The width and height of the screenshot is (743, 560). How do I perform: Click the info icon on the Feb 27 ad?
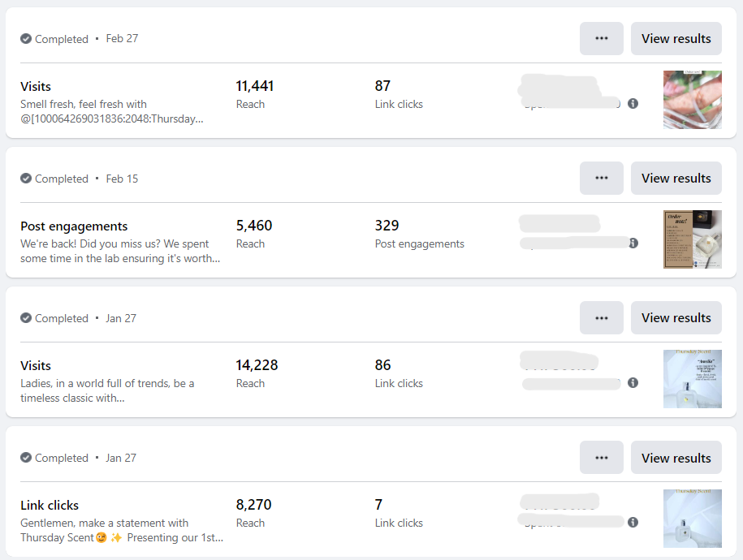click(633, 104)
